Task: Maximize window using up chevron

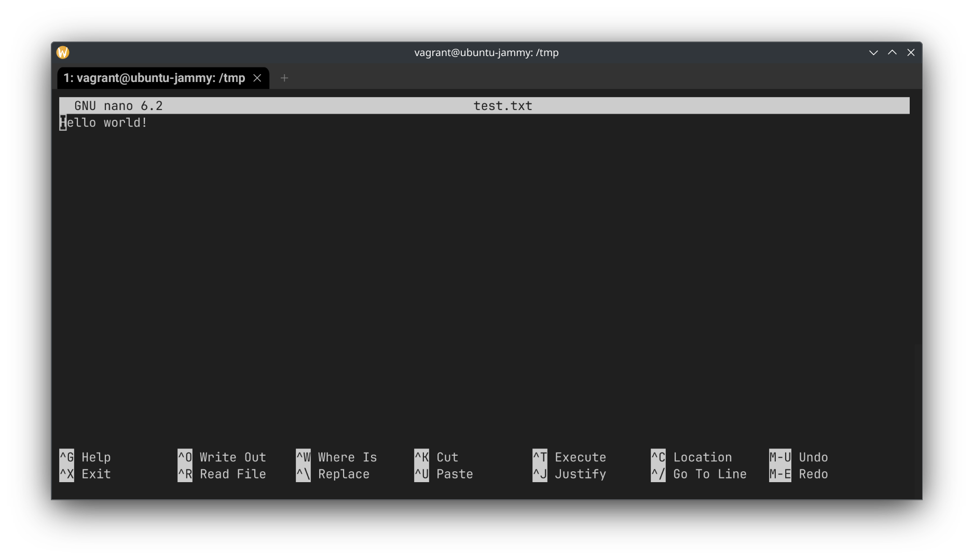Action: tap(892, 52)
